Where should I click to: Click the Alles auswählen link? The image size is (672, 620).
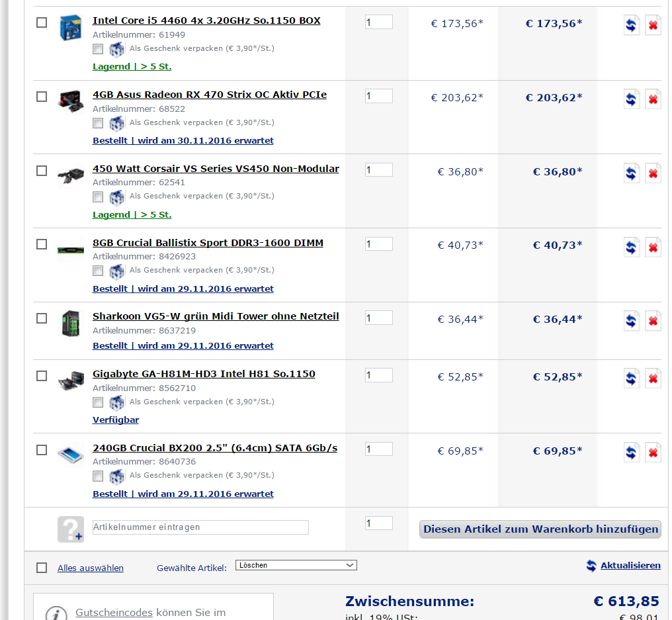pyautogui.click(x=91, y=568)
